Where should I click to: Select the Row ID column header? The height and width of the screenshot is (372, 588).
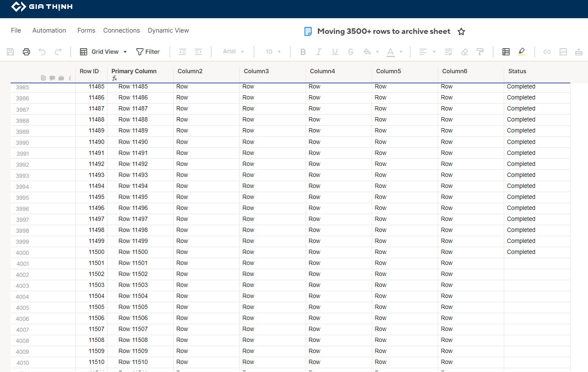(x=89, y=71)
